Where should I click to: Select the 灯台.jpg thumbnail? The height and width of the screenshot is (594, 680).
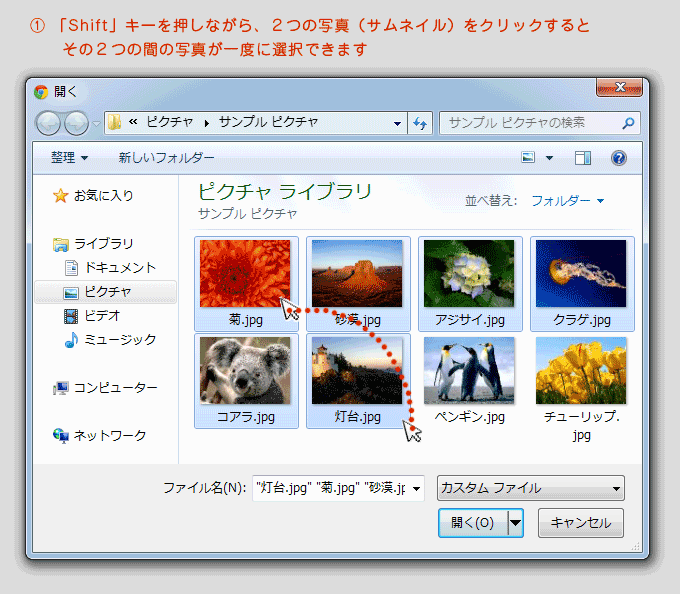358,381
